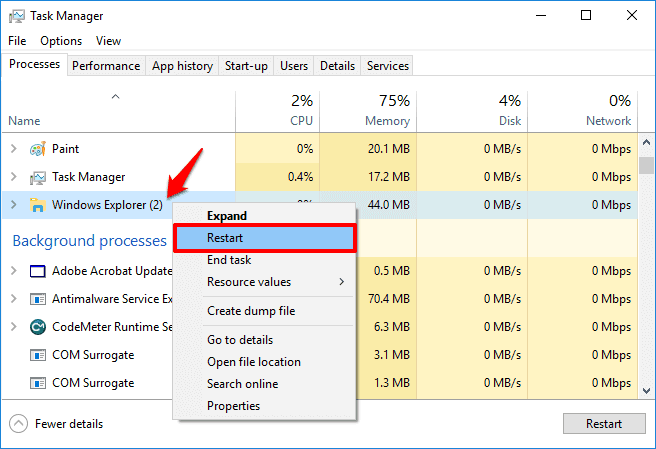Click the Task Manager process icon
The height and width of the screenshot is (449, 656).
coord(38,177)
